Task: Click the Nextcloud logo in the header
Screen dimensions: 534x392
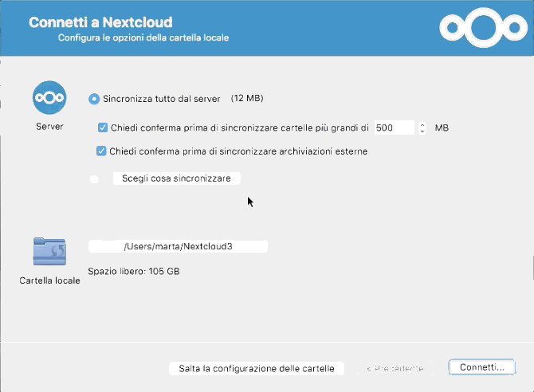Action: pyautogui.click(x=483, y=28)
